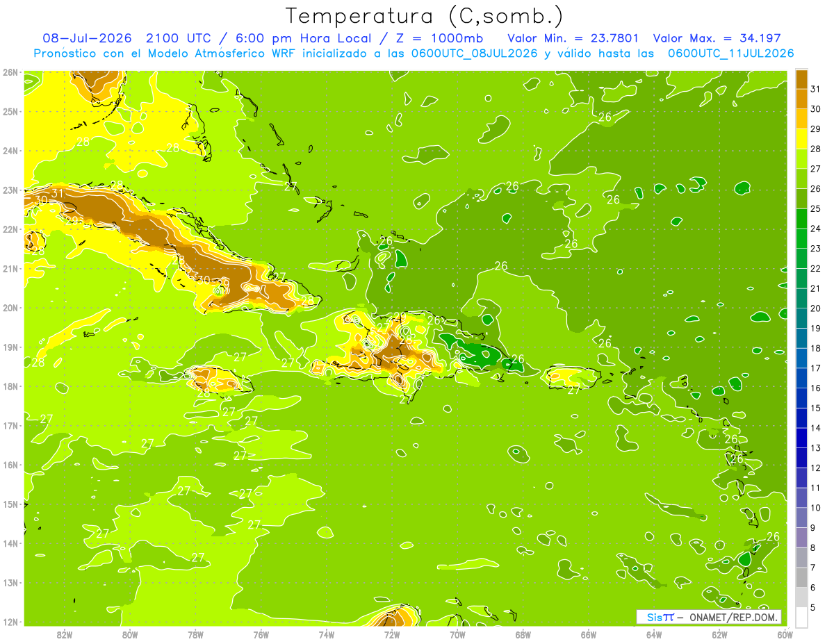
Task: Pick the yellow swatch between 28 and 29
Action: [801, 139]
